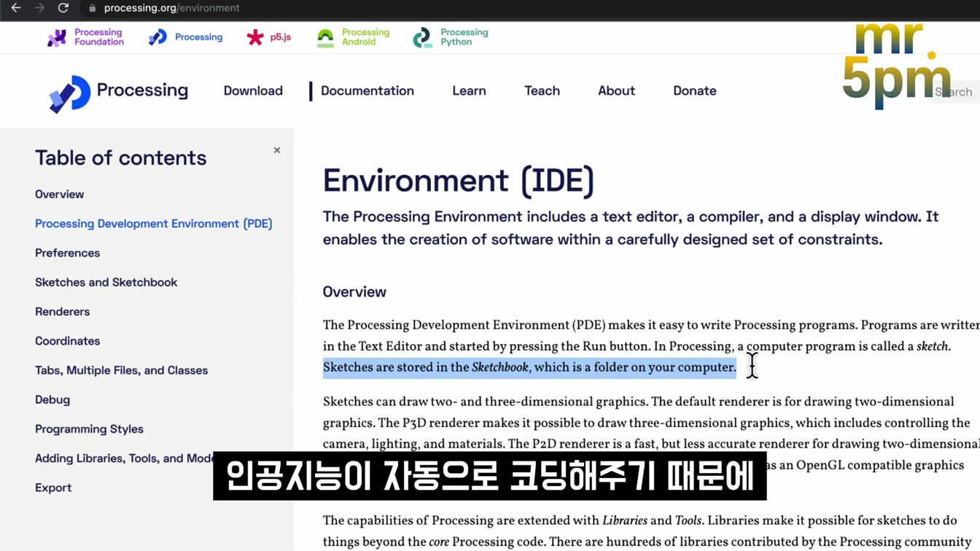Close the Table of contents panel

point(277,150)
